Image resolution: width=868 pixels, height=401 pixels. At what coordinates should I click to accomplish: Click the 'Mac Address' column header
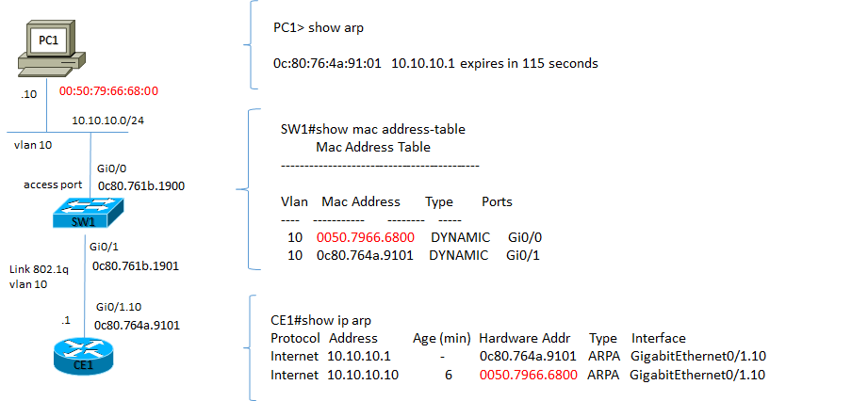[x=361, y=201]
